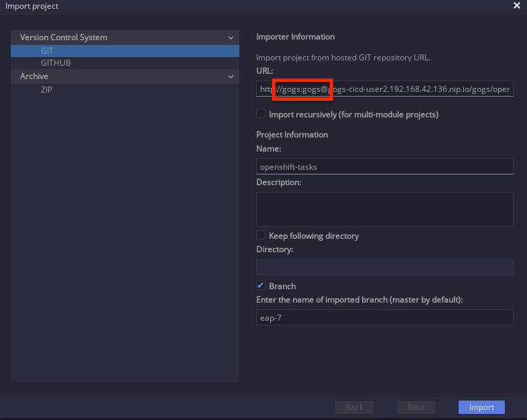
Task: Enable Import recursively checkbox
Action: pos(261,113)
